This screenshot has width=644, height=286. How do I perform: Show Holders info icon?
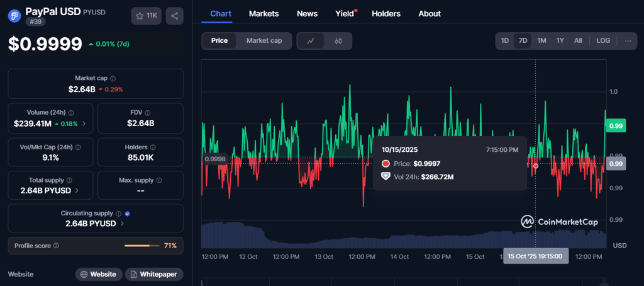[x=153, y=147]
